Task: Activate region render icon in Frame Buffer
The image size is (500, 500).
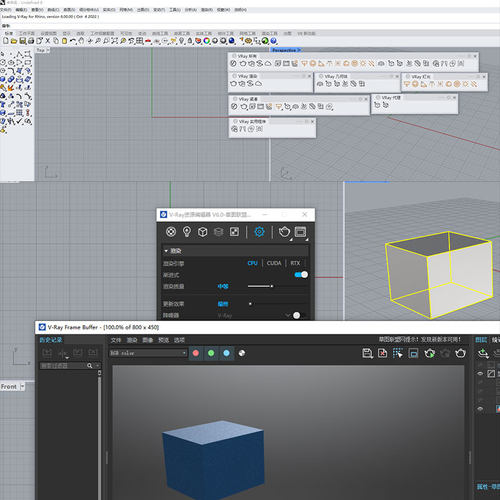Action: (398, 353)
